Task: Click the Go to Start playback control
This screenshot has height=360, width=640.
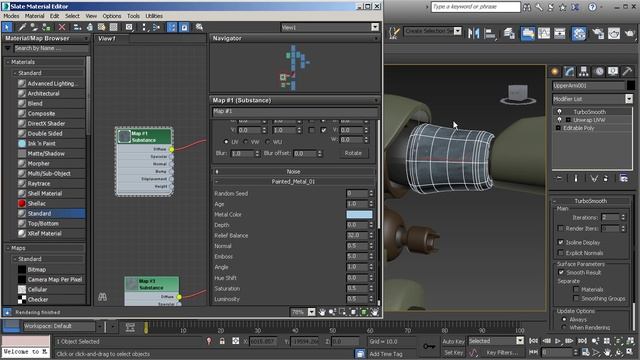Action: pyautogui.click(x=533, y=341)
